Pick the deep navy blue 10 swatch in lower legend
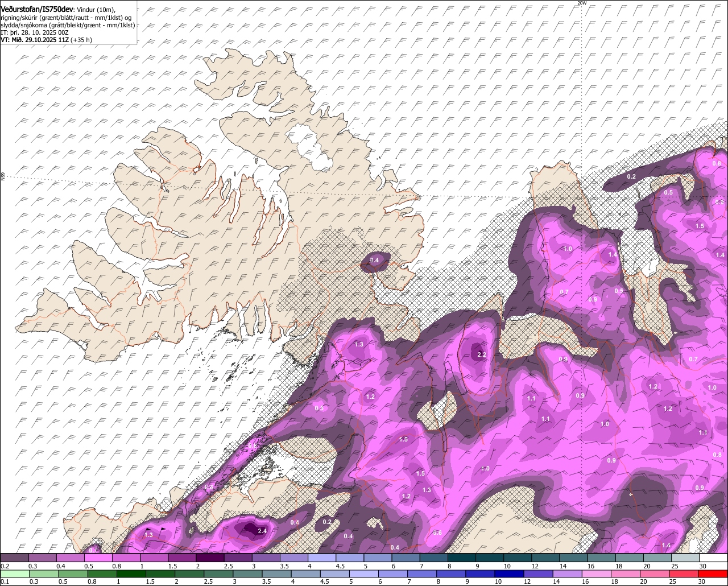The width and height of the screenshot is (728, 586). tap(509, 574)
